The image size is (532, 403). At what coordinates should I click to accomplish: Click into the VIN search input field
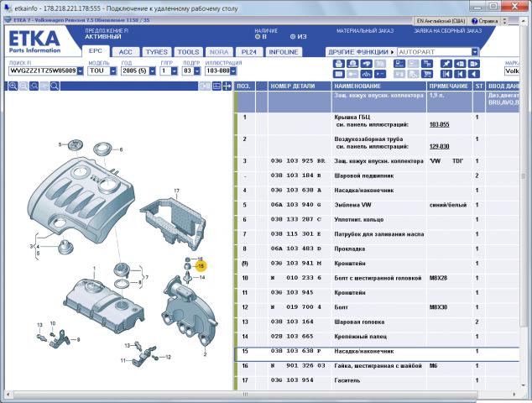click(43, 71)
